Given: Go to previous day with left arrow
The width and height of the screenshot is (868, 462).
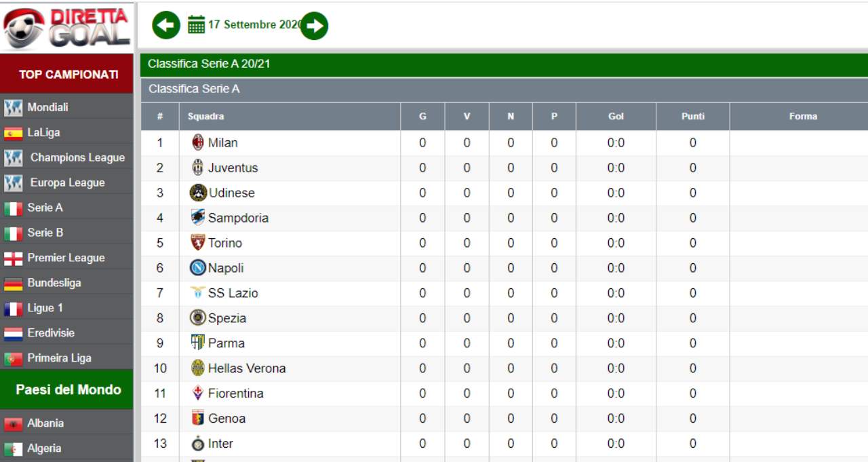Looking at the screenshot, I should pyautogui.click(x=166, y=26).
